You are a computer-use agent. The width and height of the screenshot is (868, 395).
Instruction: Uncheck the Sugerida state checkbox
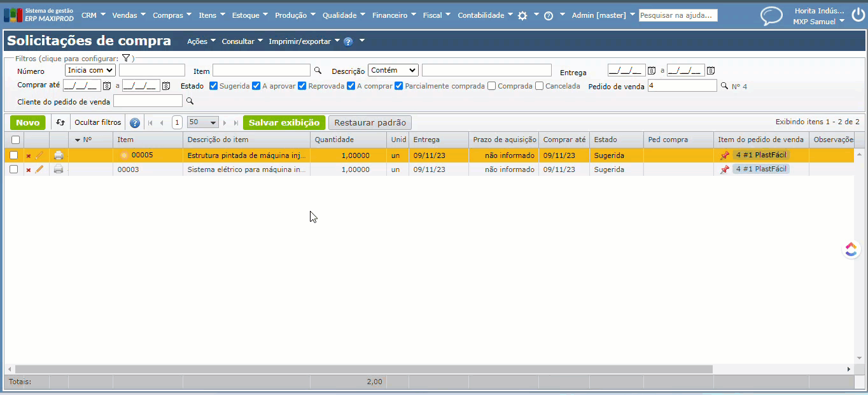[x=214, y=85]
